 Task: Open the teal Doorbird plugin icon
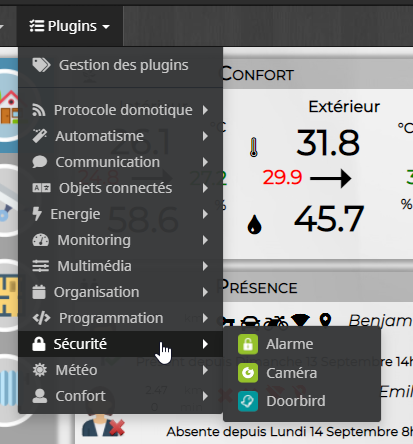point(248,401)
